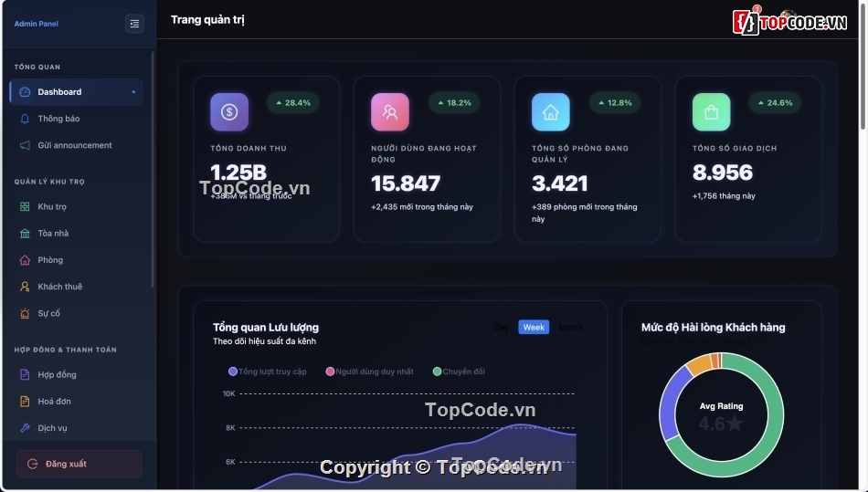
Task: Click the pink active users icon
Action: point(390,112)
